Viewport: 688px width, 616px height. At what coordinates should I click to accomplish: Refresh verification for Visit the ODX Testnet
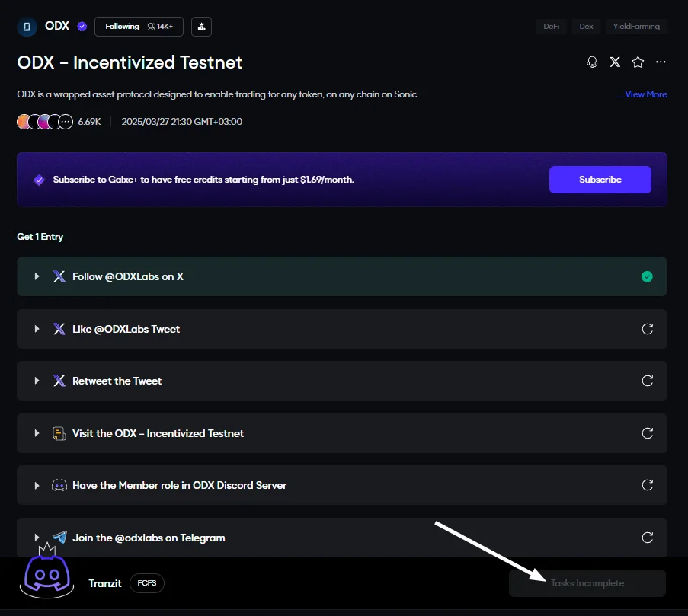[647, 433]
